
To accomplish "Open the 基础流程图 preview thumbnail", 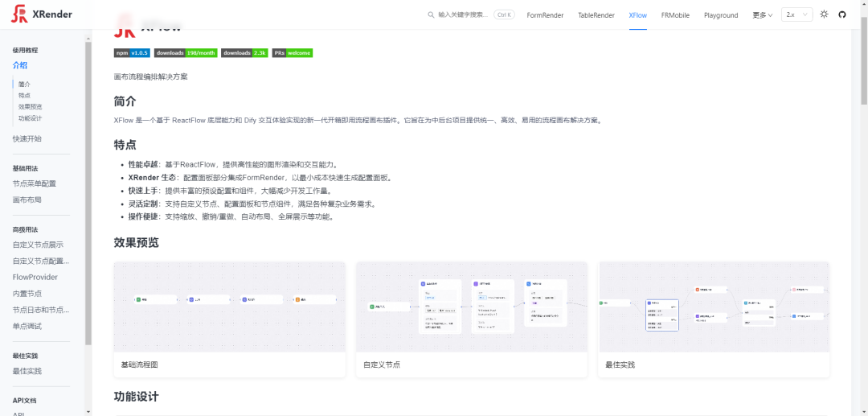I will [x=230, y=307].
